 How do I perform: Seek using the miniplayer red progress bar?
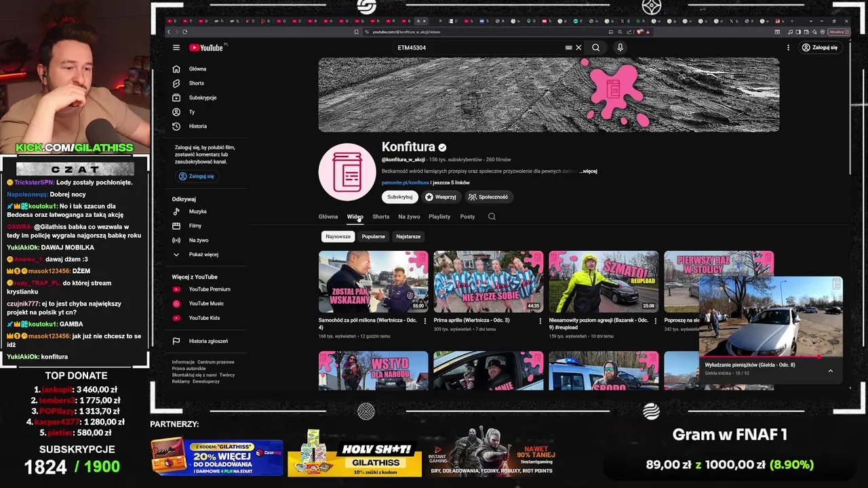coord(770,357)
